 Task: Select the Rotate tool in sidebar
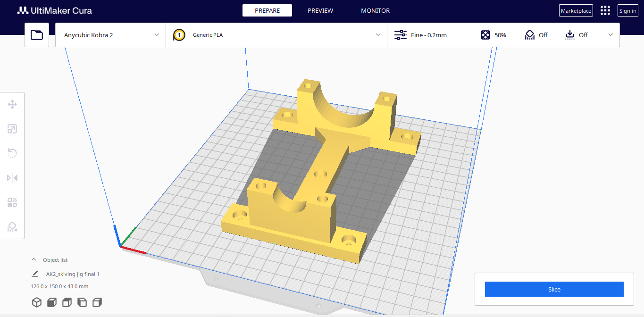pyautogui.click(x=12, y=153)
